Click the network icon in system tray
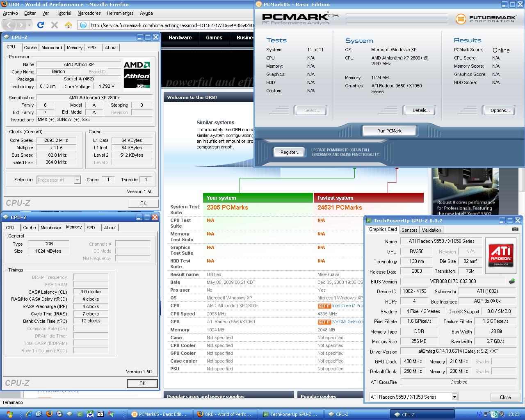 coord(487,414)
